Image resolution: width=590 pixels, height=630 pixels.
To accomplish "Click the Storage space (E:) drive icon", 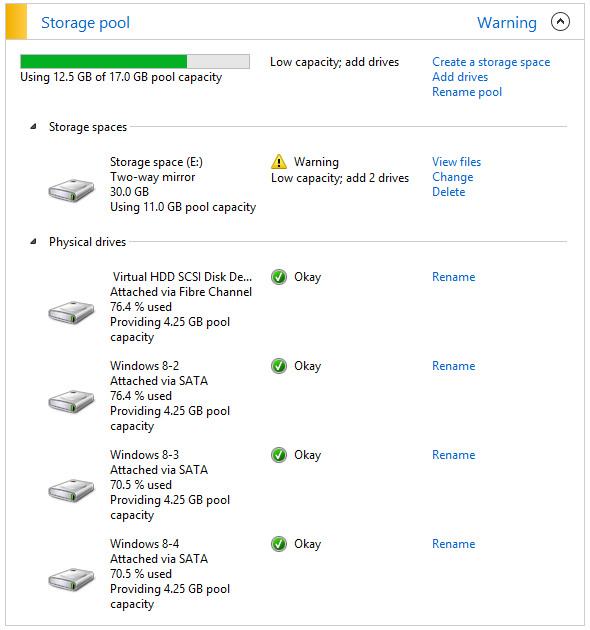I will coord(71,190).
